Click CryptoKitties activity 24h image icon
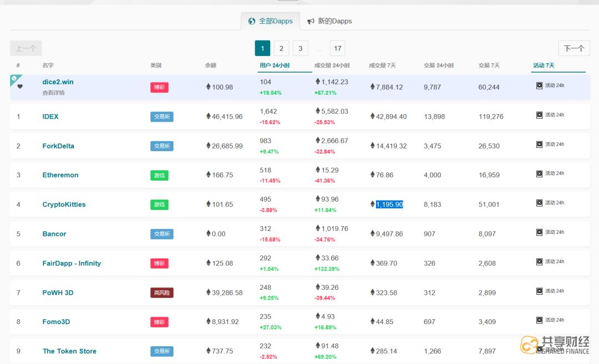 539,203
